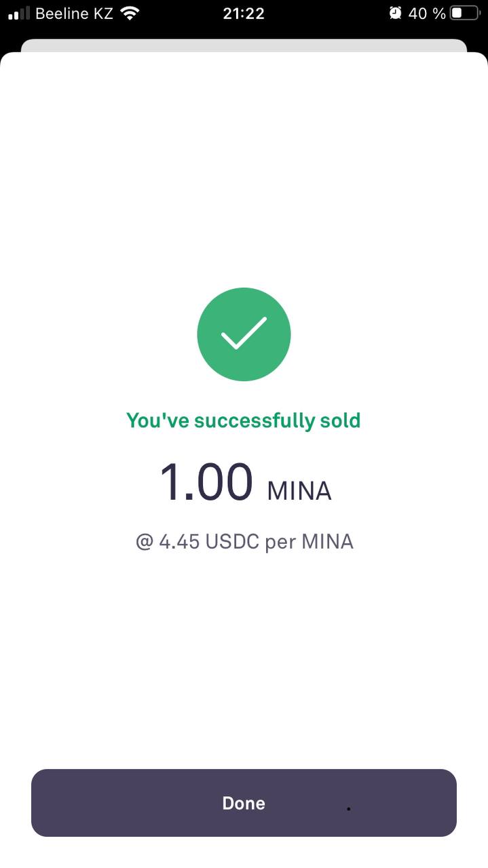Tap the 1.00 amount value
The height and width of the screenshot is (868, 488).
[206, 482]
